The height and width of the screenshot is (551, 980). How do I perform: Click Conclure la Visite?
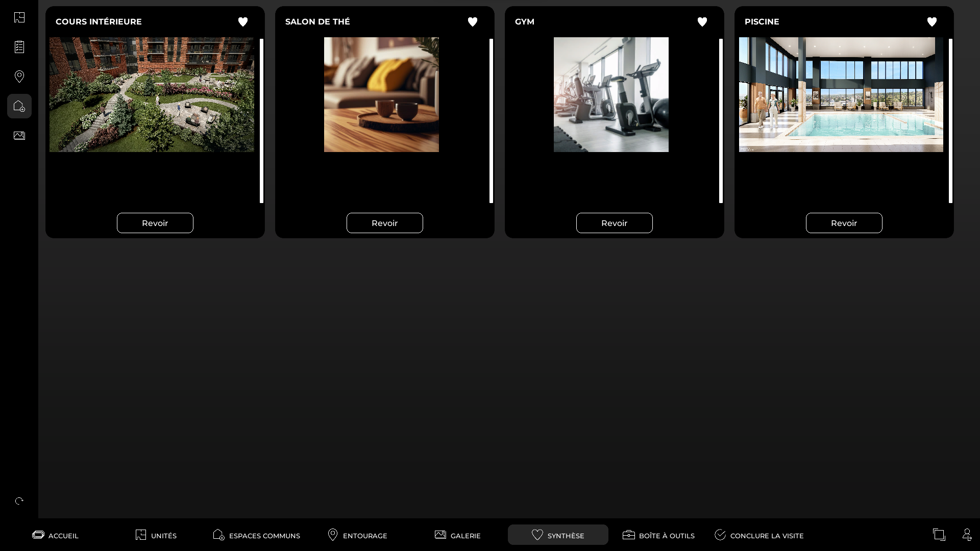(x=759, y=535)
